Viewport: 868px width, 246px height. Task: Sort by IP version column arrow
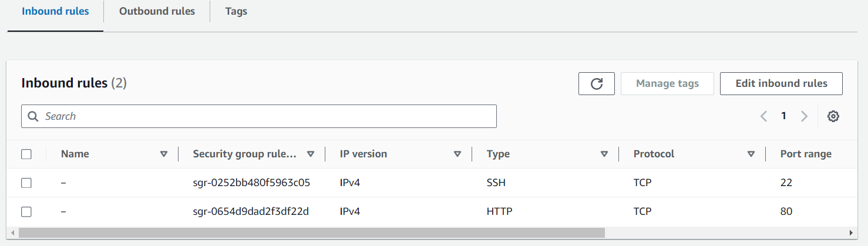(457, 154)
